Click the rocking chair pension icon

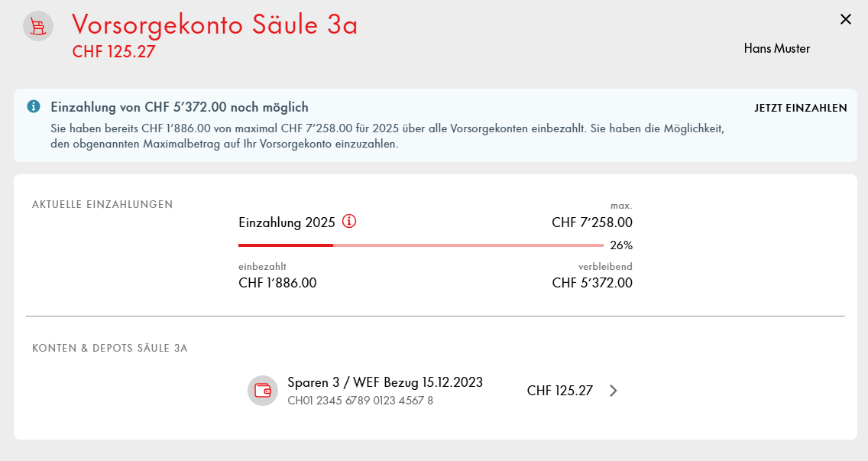[x=38, y=26]
